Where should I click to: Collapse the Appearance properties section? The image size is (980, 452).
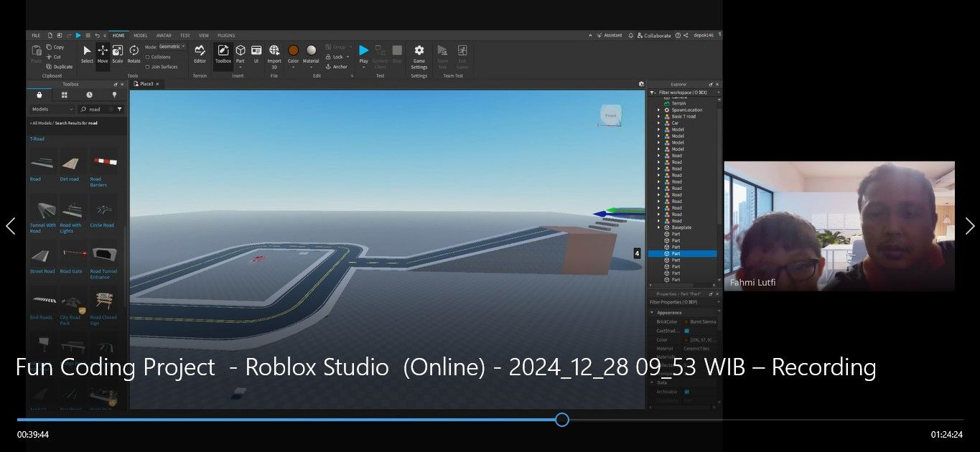click(x=652, y=313)
